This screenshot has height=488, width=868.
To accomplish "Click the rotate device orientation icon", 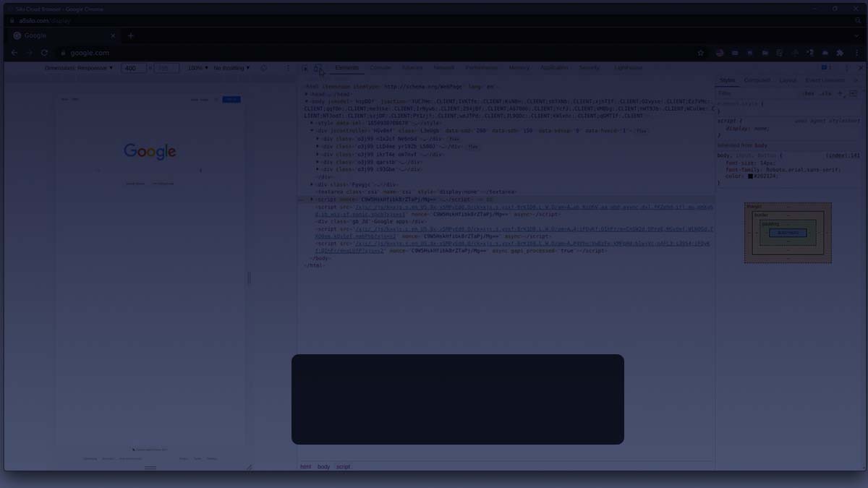I will (x=263, y=68).
